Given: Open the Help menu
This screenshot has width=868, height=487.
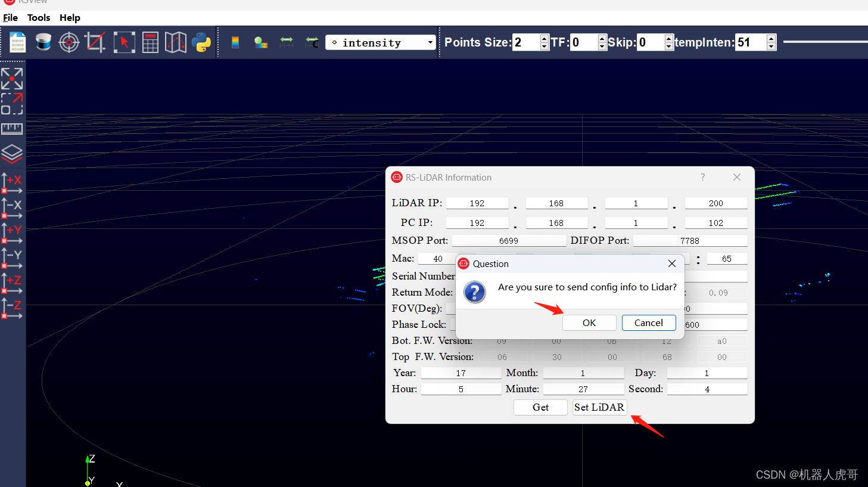Looking at the screenshot, I should pyautogui.click(x=70, y=18).
